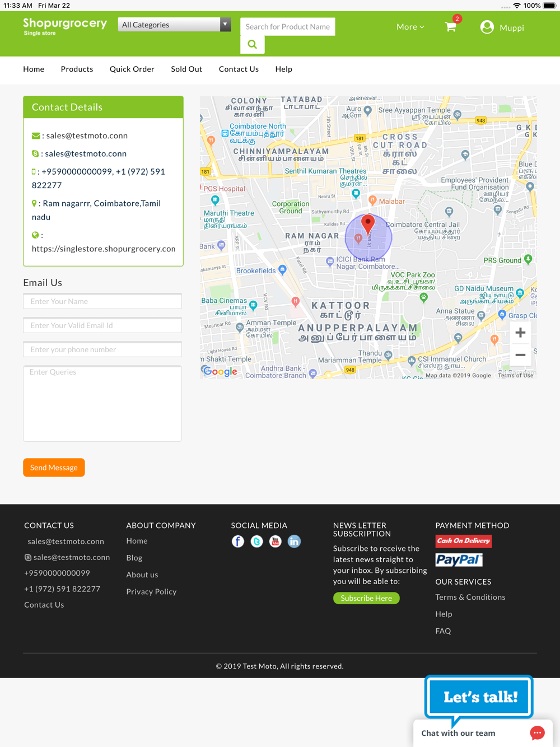560x747 pixels.
Task: Open the shopping cart icon
Action: pyautogui.click(x=451, y=27)
